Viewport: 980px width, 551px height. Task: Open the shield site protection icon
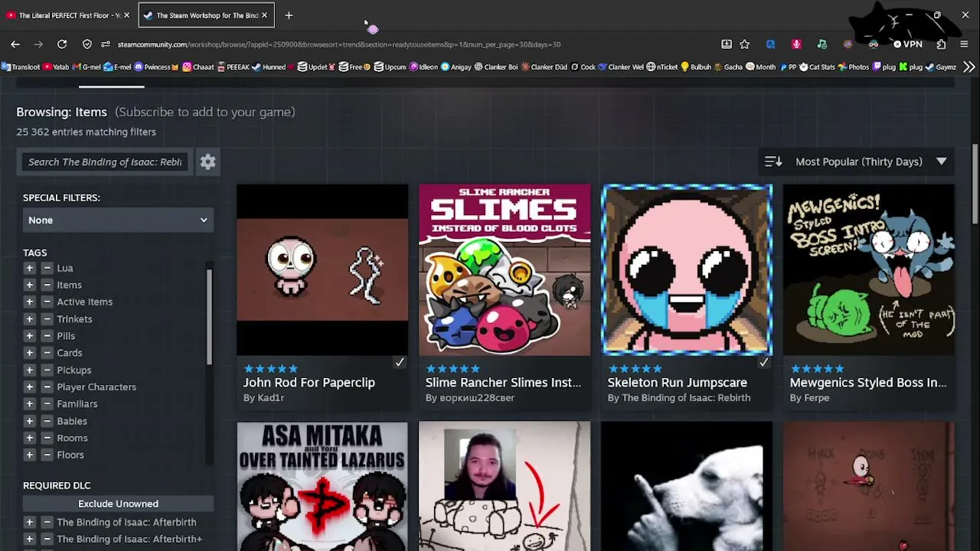tap(87, 44)
